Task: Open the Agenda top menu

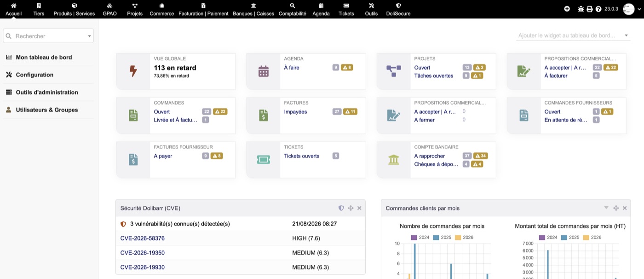Action: [321, 9]
